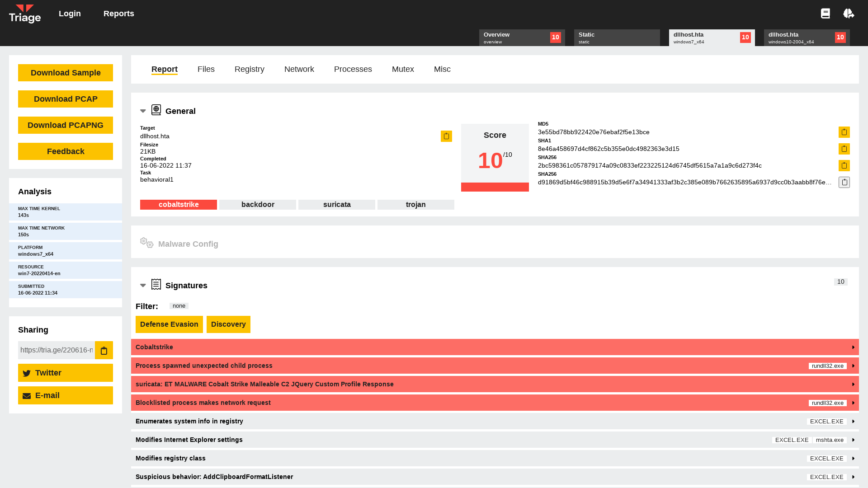Expand Process spawned unexpected child process row
Image resolution: width=868 pixels, height=488 pixels.
tap(495, 366)
